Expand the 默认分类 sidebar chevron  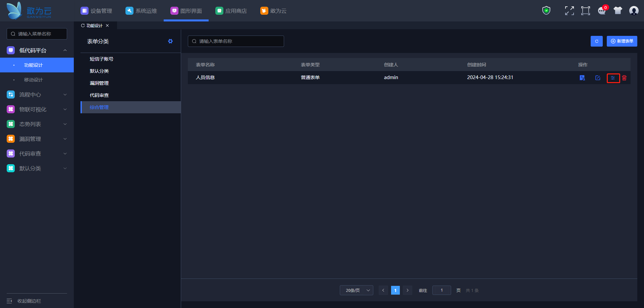point(65,168)
